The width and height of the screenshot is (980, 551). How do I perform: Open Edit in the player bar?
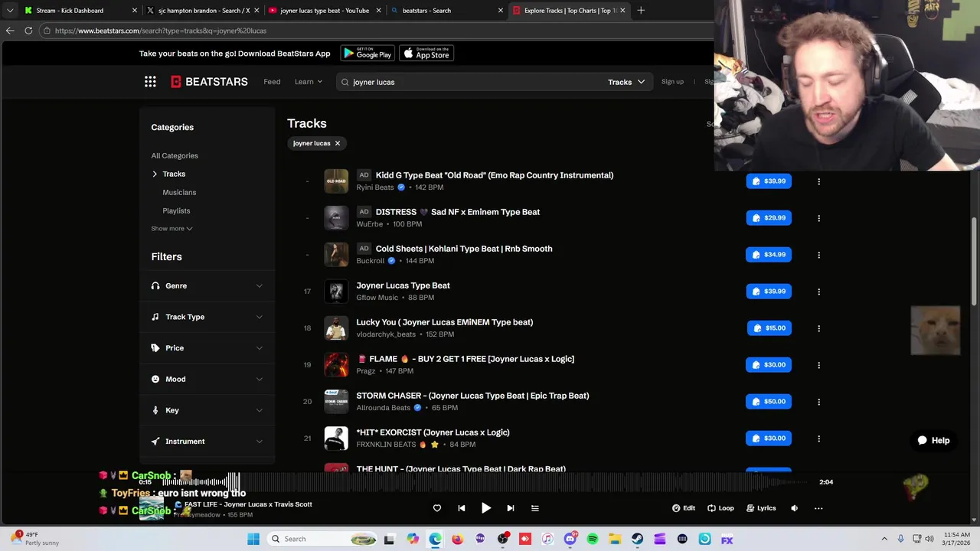click(684, 508)
